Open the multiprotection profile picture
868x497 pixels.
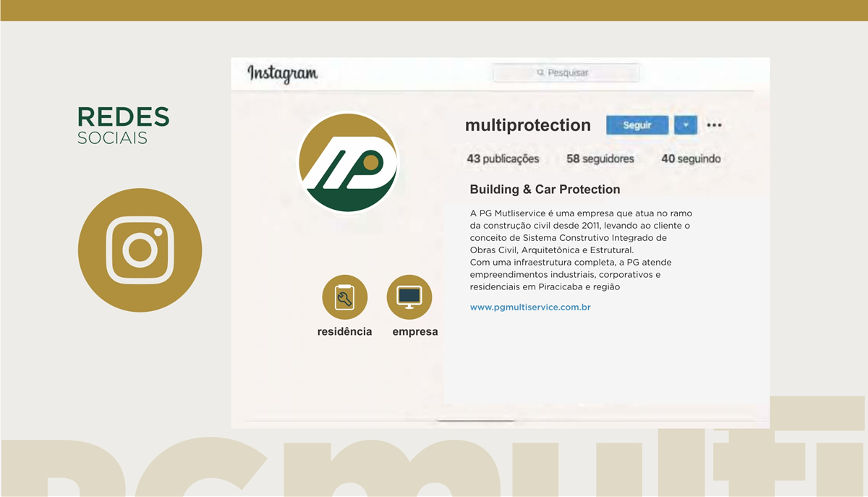pos(348,163)
